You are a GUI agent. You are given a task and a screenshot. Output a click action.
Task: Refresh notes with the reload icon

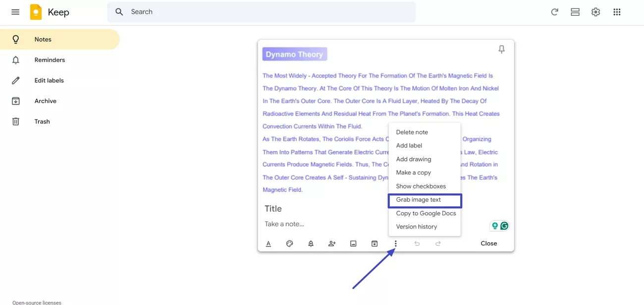pyautogui.click(x=554, y=11)
